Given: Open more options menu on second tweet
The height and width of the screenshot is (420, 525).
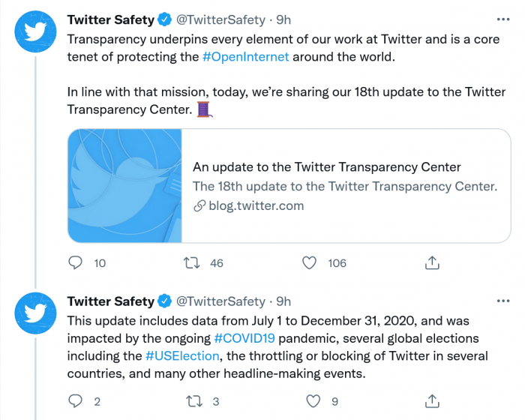Looking at the screenshot, I should click(504, 301).
